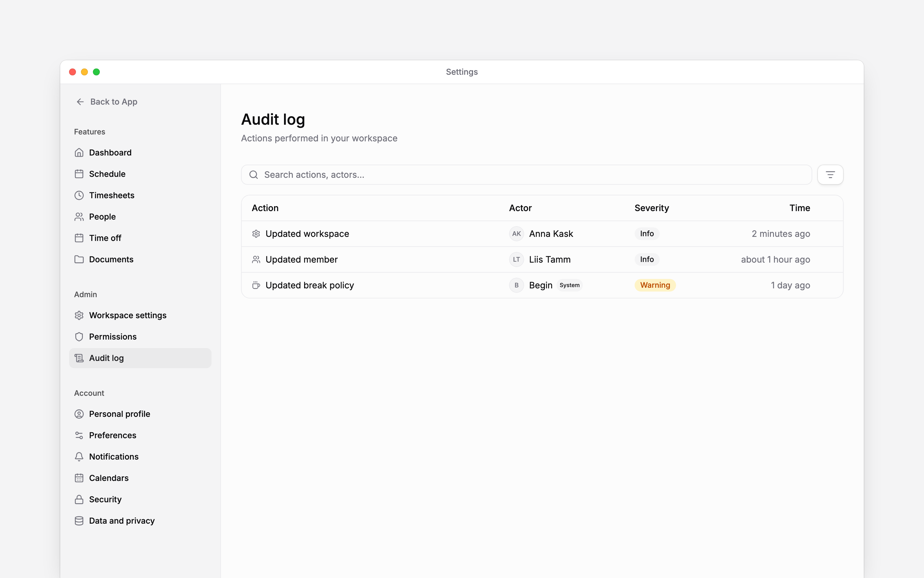Image resolution: width=924 pixels, height=578 pixels.
Task: Click the AK avatar for Anna Kask
Action: (x=516, y=234)
